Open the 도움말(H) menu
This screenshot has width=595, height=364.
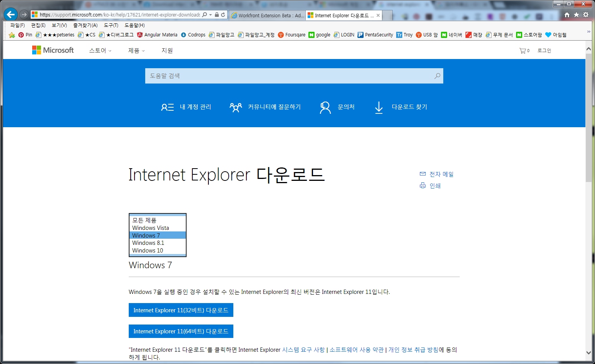(134, 25)
